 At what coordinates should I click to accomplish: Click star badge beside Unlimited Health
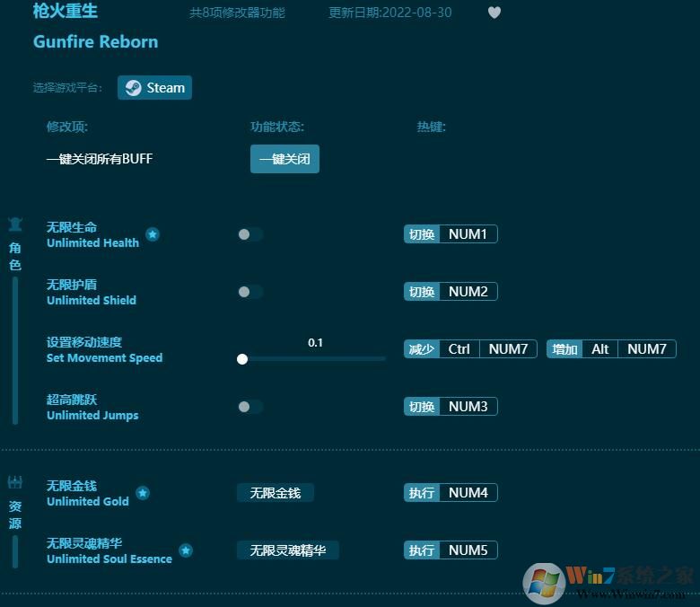tap(153, 234)
